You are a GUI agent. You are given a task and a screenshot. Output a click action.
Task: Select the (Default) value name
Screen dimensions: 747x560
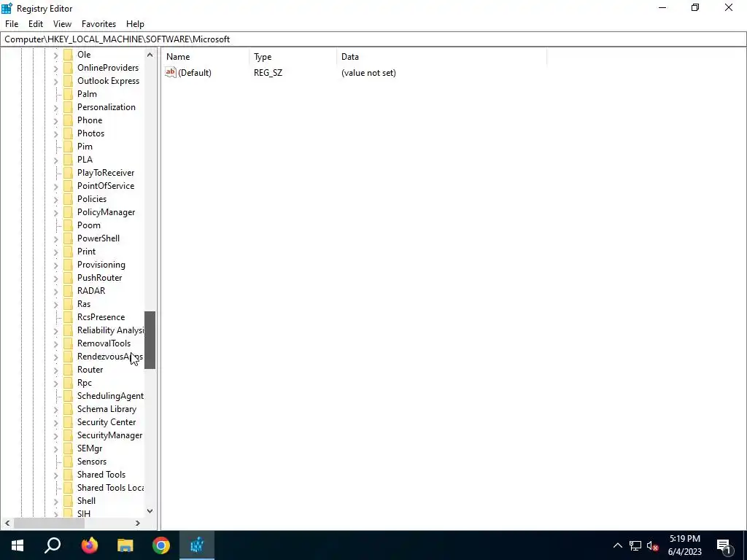tap(194, 73)
